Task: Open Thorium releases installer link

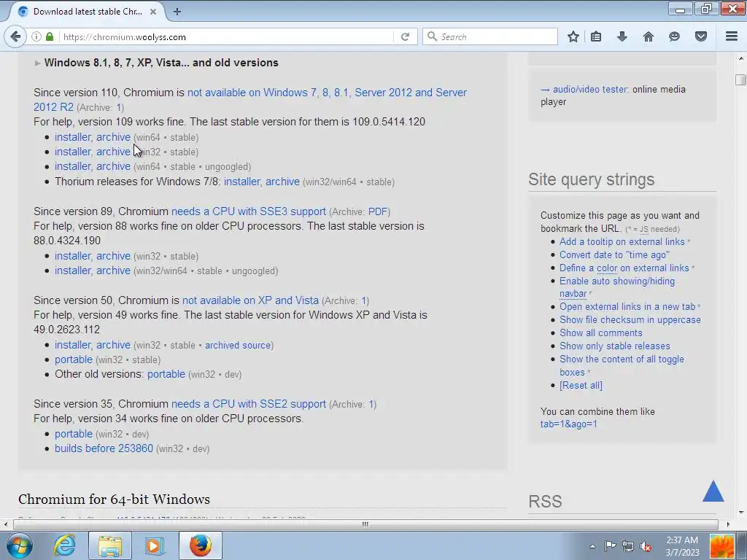Action: (242, 182)
